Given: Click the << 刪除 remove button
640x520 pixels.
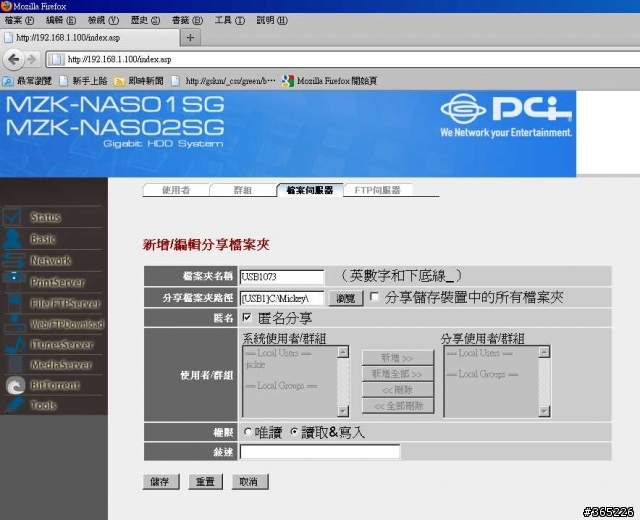Looking at the screenshot, I should point(397,389).
